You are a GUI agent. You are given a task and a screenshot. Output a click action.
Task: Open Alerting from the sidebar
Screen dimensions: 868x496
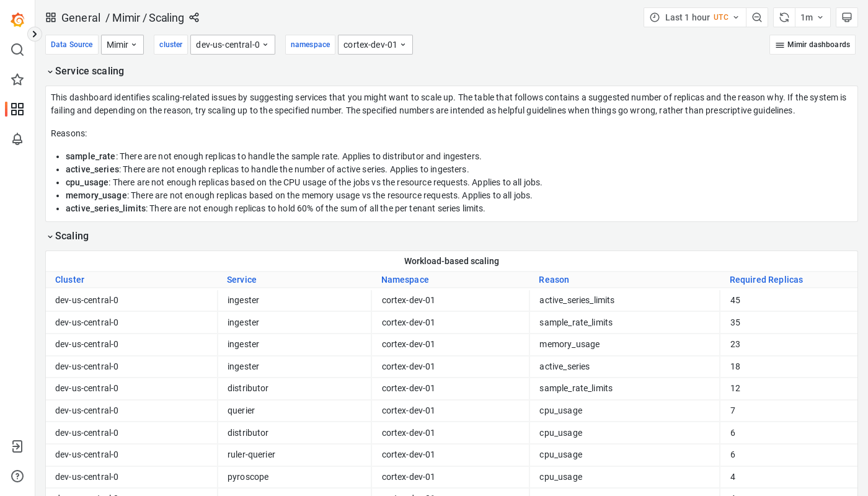coord(17,139)
